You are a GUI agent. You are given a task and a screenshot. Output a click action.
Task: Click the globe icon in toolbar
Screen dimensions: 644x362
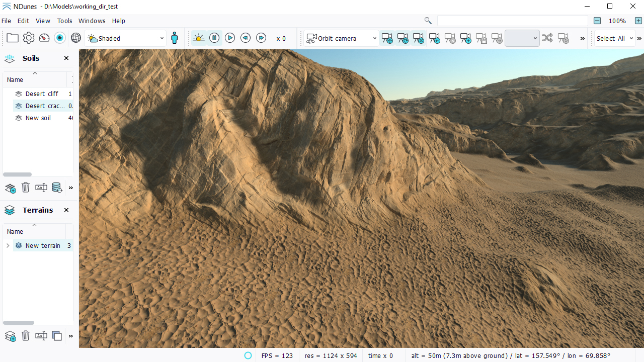76,38
